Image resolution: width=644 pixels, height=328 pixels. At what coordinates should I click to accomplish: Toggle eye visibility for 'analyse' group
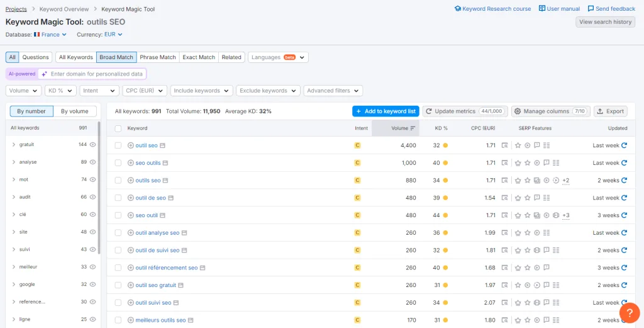point(93,162)
